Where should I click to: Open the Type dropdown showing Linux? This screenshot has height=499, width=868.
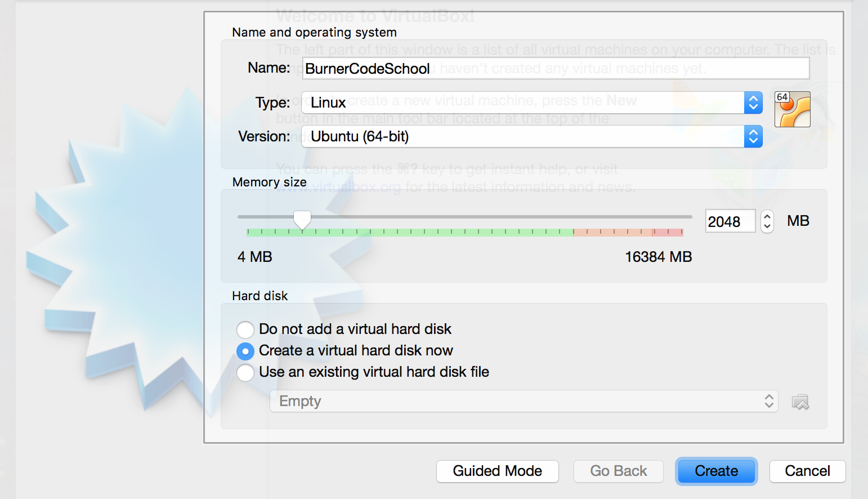(x=532, y=103)
